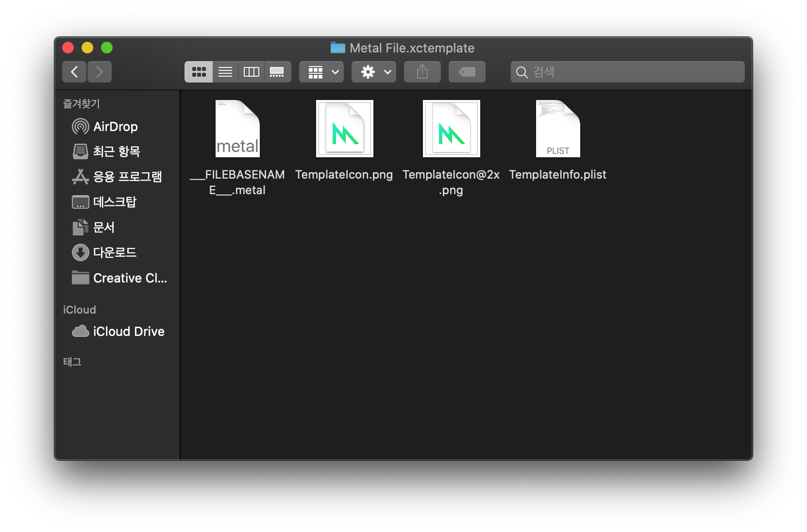Viewport: 807px width, 532px height.
Task: Open the group-by arrangement dropdown
Action: point(321,72)
